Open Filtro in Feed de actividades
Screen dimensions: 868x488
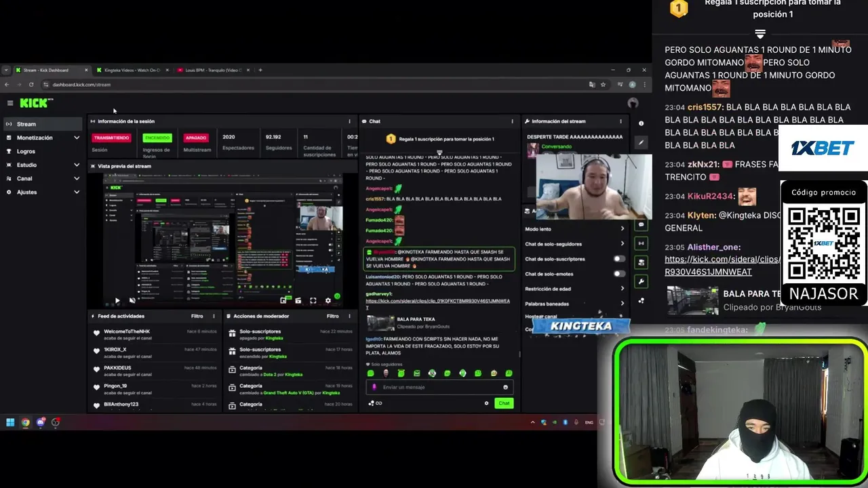(x=197, y=316)
